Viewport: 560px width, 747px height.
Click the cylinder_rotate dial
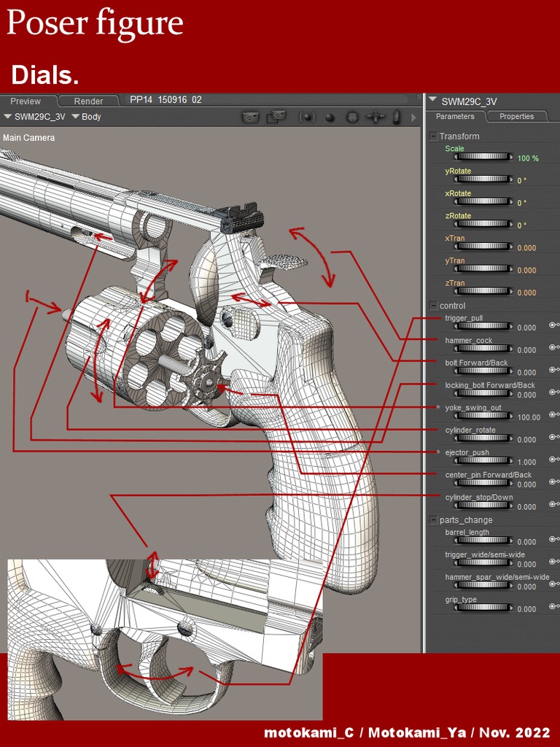pyautogui.click(x=483, y=438)
